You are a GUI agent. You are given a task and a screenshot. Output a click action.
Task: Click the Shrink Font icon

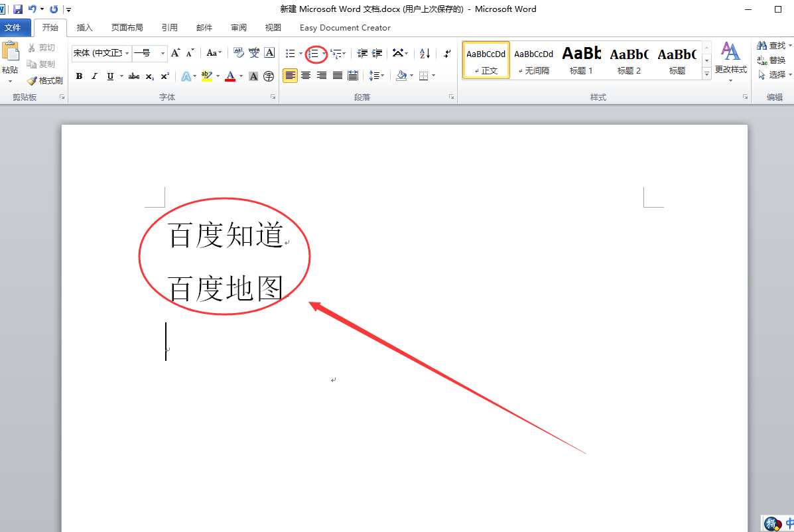click(190, 52)
